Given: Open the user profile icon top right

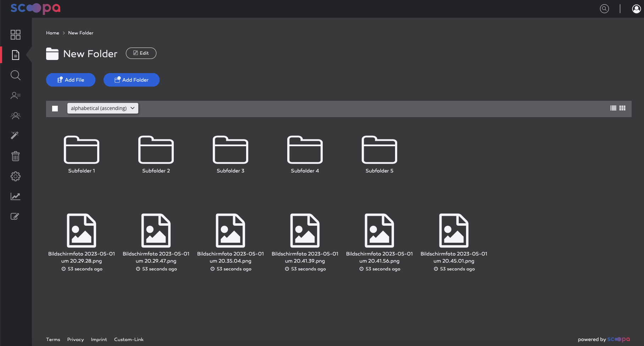Looking at the screenshot, I should click(x=636, y=9).
